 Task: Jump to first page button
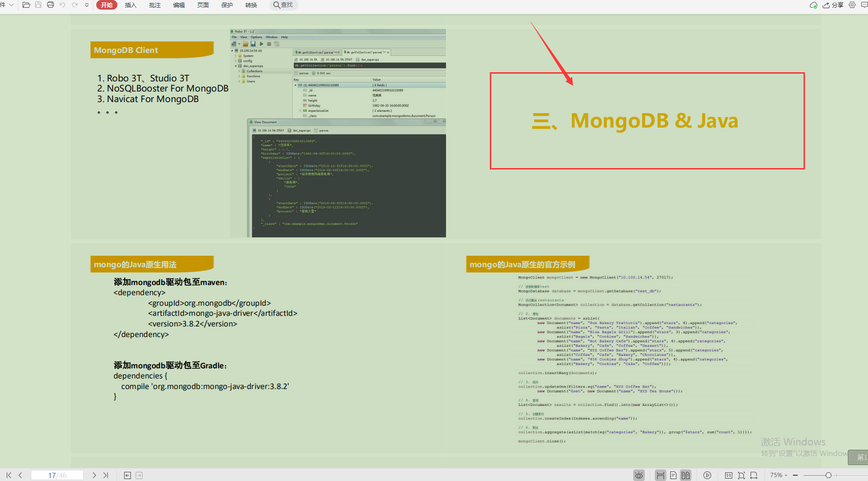pos(9,475)
